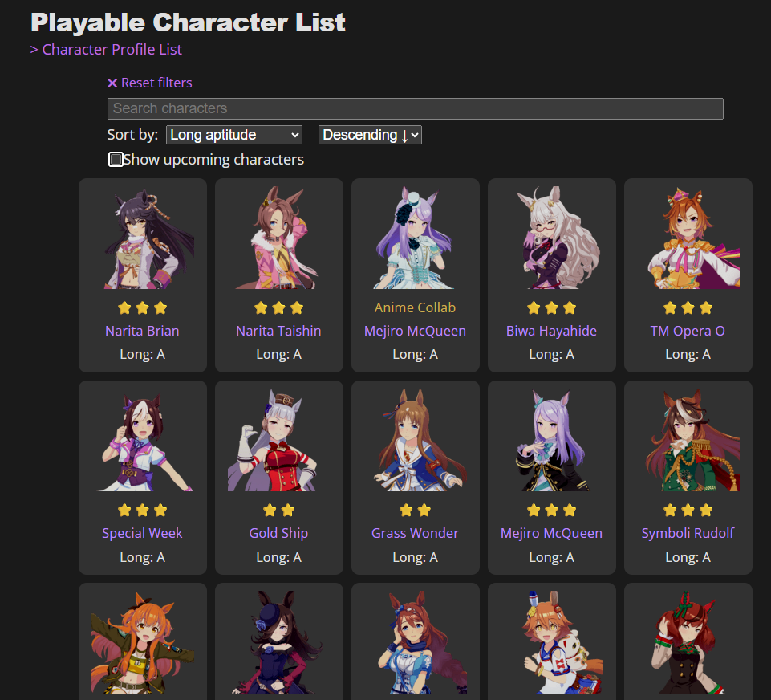Viewport: 771px width, 700px height.
Task: Focus the Search characters input field
Action: click(x=416, y=108)
